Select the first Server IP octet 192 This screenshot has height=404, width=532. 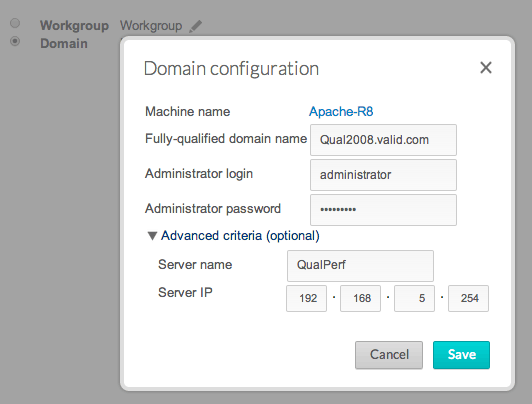(306, 299)
